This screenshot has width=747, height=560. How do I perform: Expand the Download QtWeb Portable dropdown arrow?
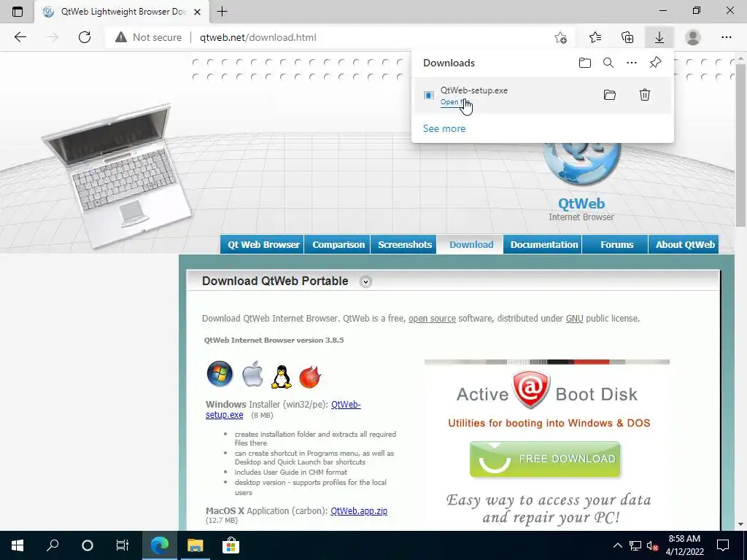point(366,282)
